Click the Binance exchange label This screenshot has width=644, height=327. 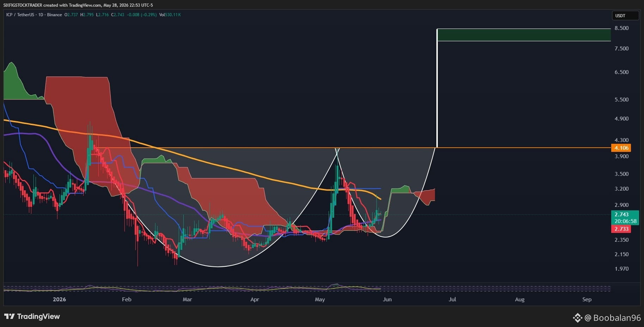pos(54,15)
